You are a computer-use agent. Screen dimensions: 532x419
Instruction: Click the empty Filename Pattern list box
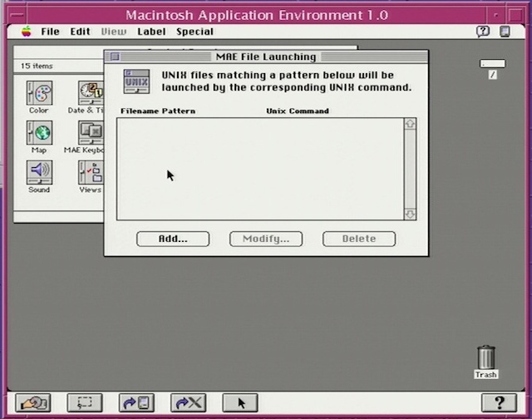[x=260, y=169]
